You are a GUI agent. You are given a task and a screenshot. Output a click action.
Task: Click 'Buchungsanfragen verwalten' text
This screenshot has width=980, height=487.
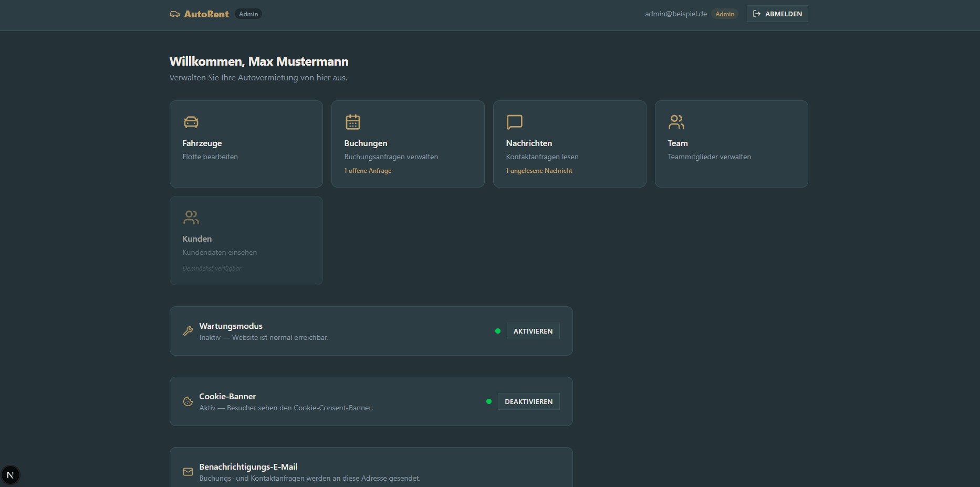coord(391,157)
